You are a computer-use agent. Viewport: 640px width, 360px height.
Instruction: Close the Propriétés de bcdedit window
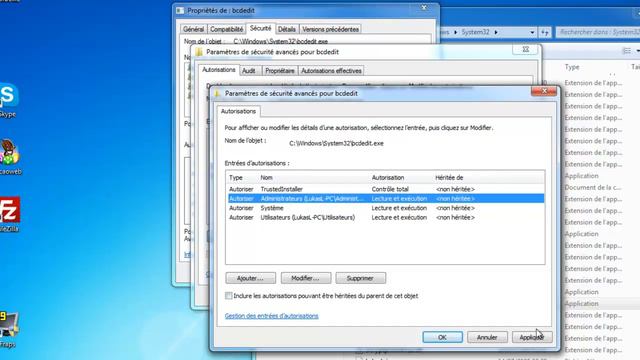point(424,7)
